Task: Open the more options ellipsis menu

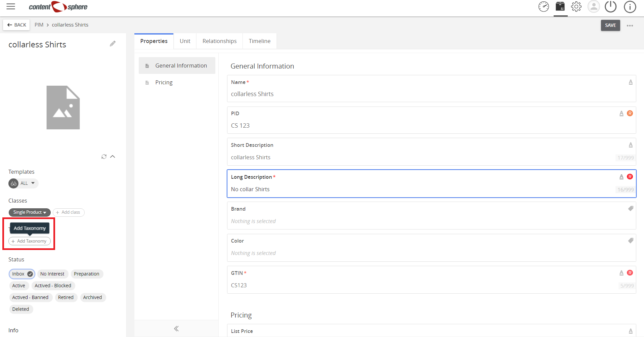Action: [x=630, y=26]
